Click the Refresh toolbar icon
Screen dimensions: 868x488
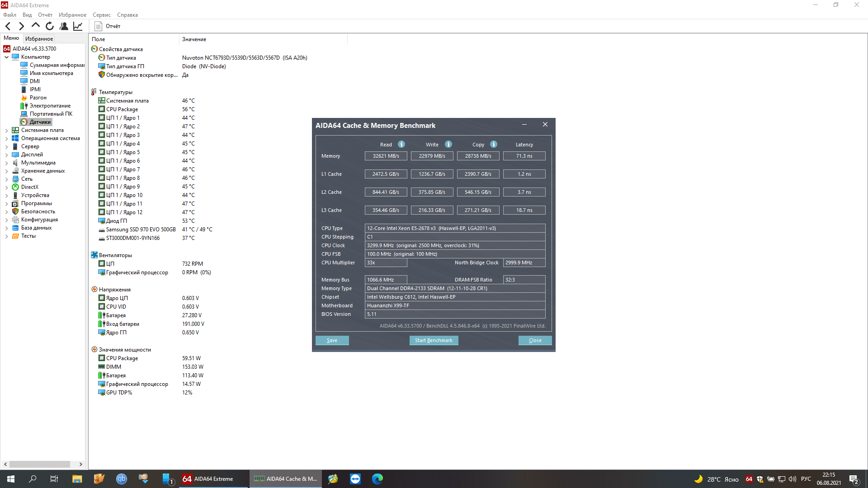point(50,26)
